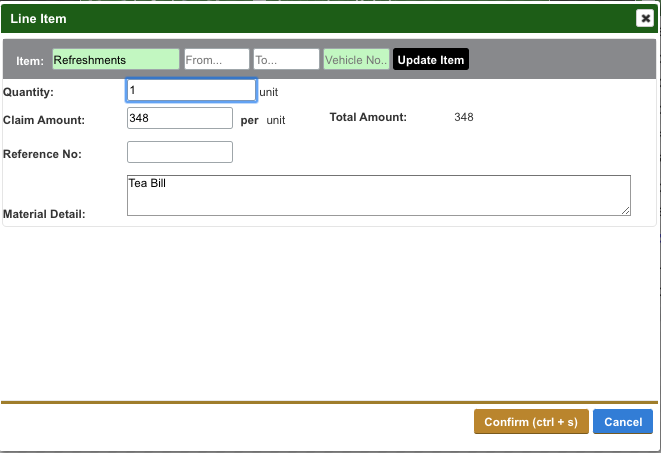Click the Total Amount label

coord(368,117)
